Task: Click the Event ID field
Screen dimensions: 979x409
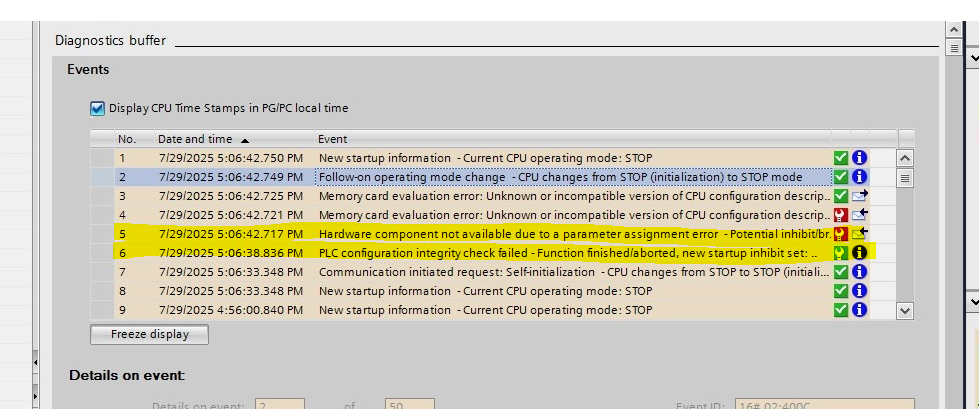Action: pyautogui.click(x=824, y=404)
